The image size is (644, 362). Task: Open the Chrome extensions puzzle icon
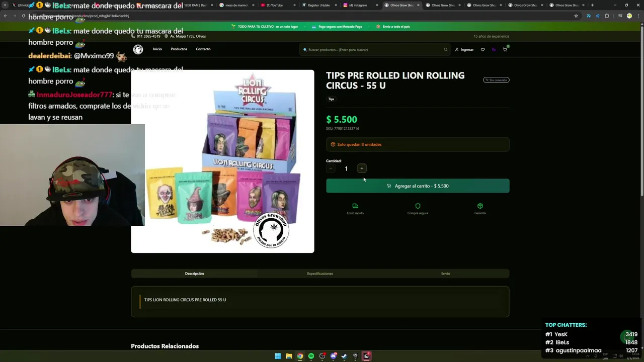[607, 16]
